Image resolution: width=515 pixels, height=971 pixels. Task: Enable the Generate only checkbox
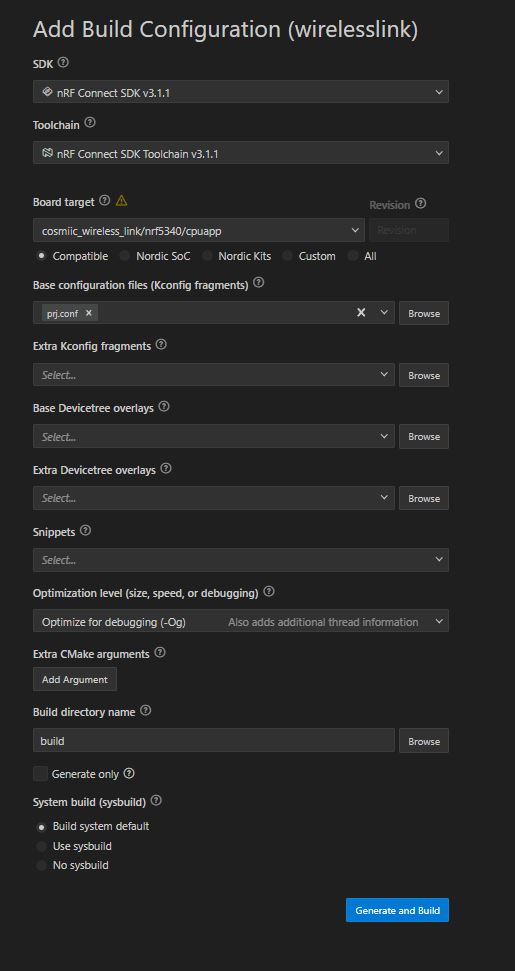tap(40, 774)
